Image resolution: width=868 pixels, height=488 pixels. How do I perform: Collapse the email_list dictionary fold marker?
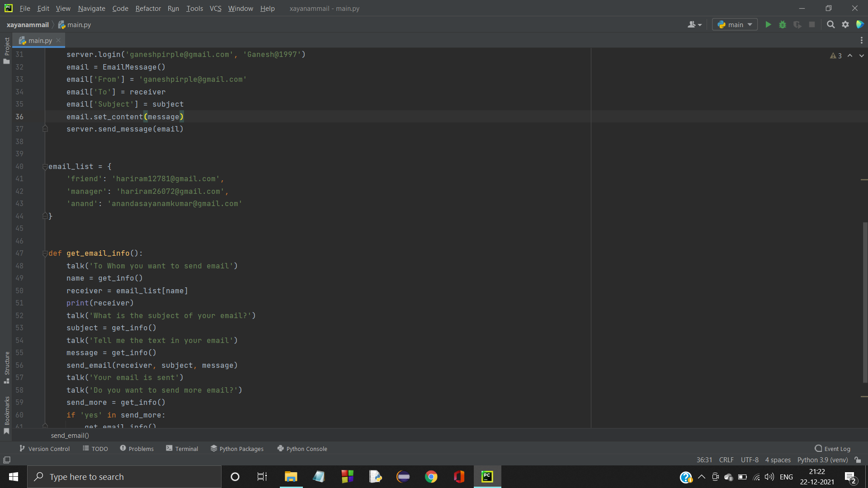click(45, 167)
